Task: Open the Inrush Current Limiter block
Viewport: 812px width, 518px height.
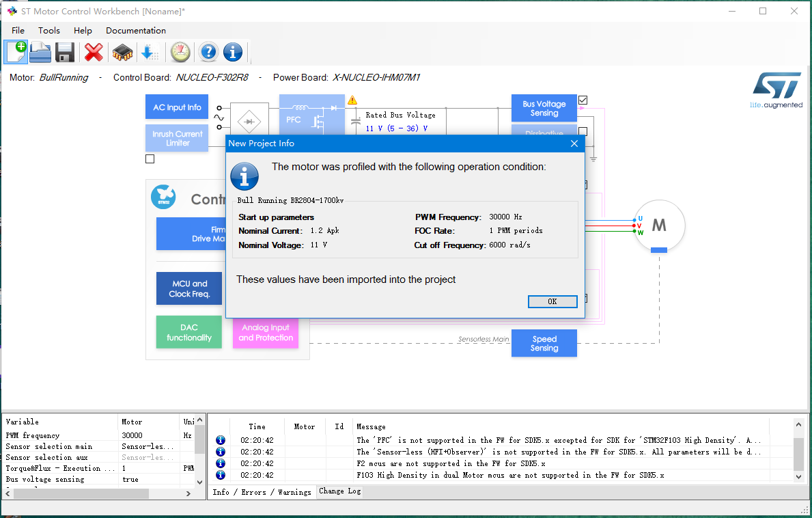Action: [x=177, y=138]
